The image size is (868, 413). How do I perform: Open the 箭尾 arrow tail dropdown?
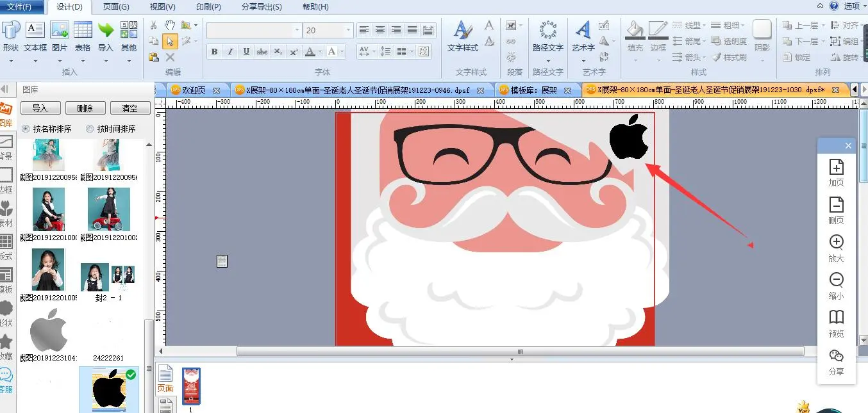(x=689, y=41)
